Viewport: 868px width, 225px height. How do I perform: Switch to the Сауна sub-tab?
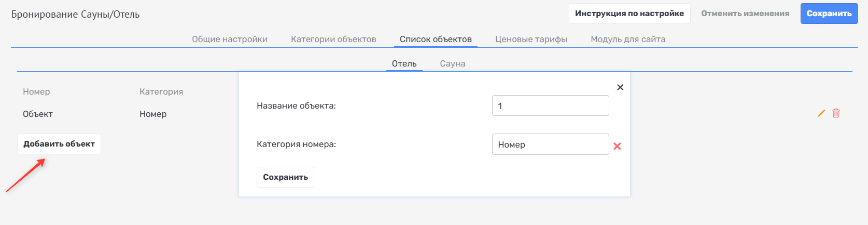453,63
